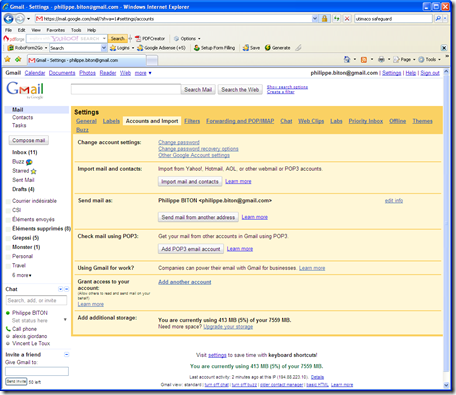456x395 pixels.
Task: Click the RoboForm Generate icon
Action: 268,48
